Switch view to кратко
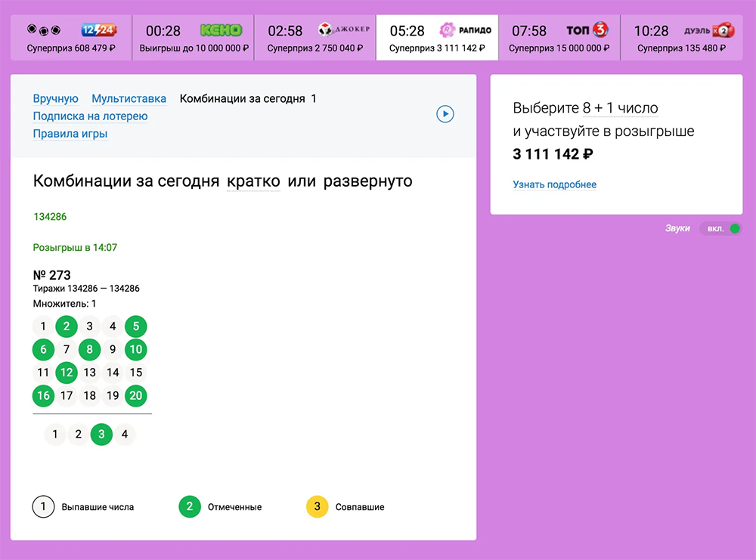The height and width of the screenshot is (560, 756). (x=253, y=182)
